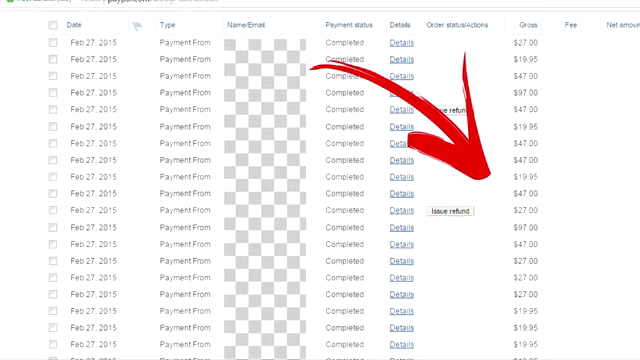Click the $27.00 gross amount in the first row

point(526,42)
